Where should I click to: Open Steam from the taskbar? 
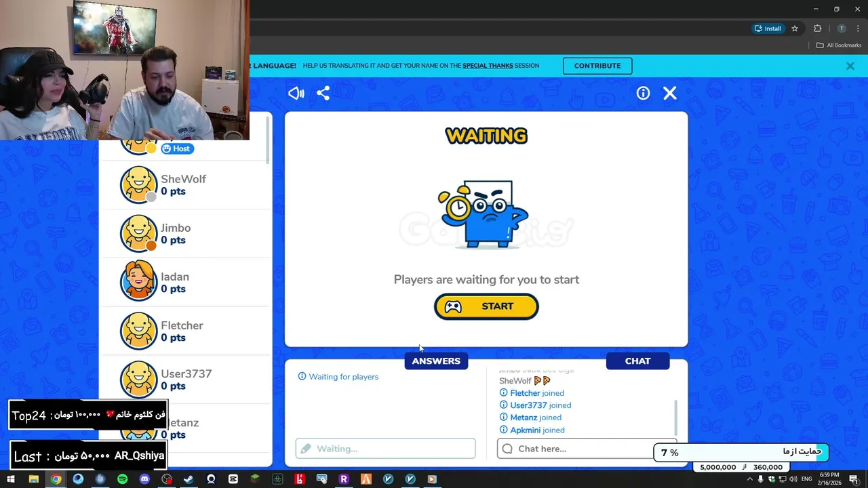[189, 479]
